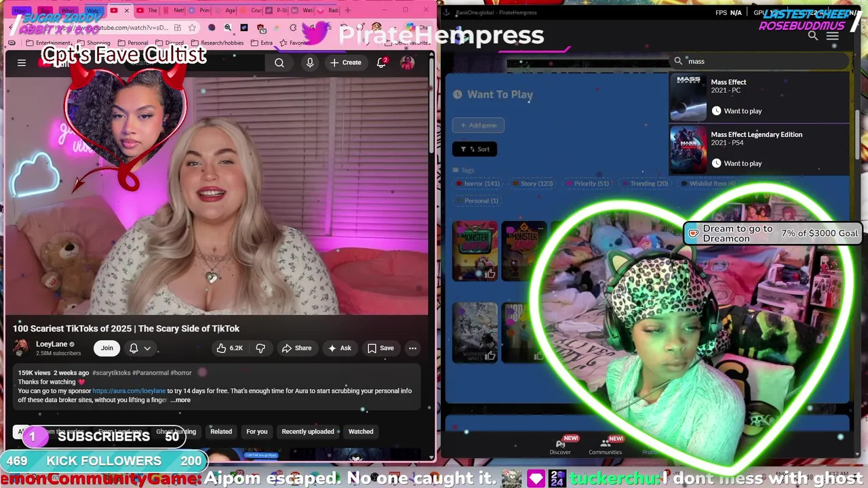Open the LoeyLane channel name link

coord(52,344)
